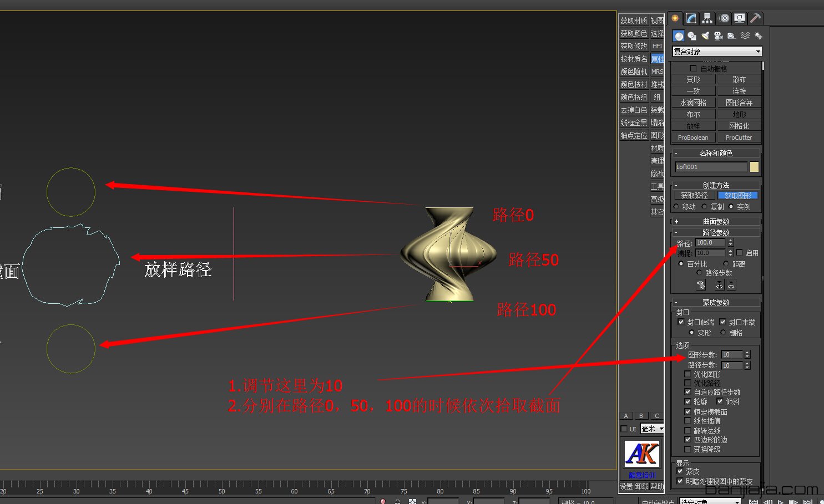
Task: Click the 获取材质 menu entry
Action: pyautogui.click(x=633, y=19)
